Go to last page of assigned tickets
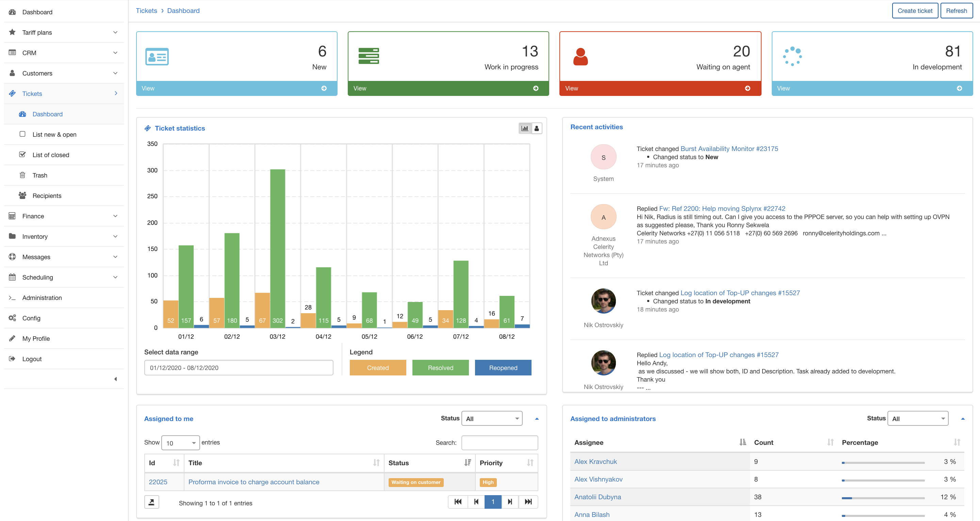The height and width of the screenshot is (521, 980). pyautogui.click(x=528, y=502)
